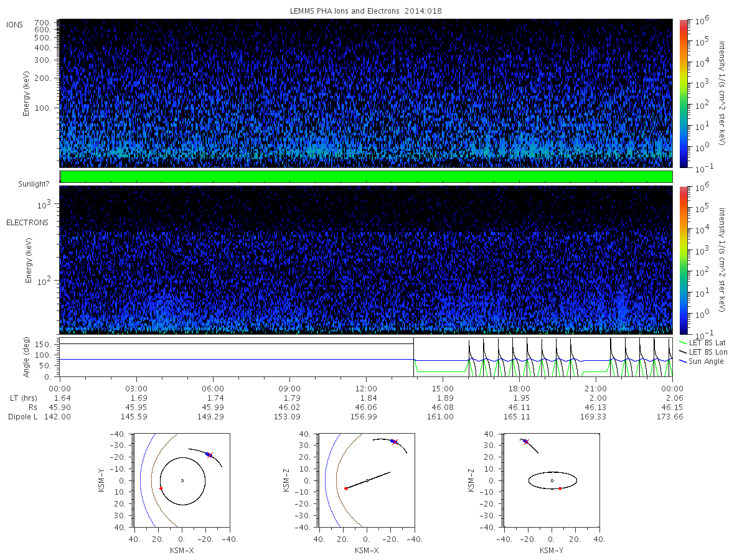747x560 pixels.
Task: Click the red marker on KSM-Y/KSM-Z ellipse
Action: coord(560,488)
